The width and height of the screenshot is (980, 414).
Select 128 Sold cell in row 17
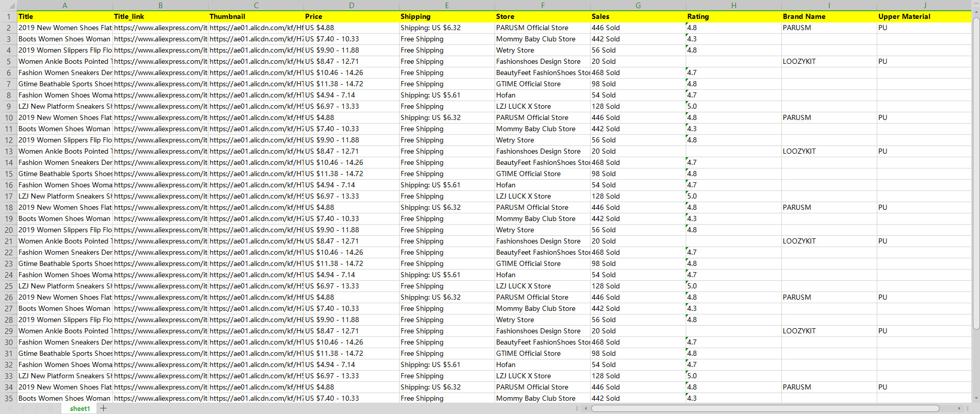[638, 196]
